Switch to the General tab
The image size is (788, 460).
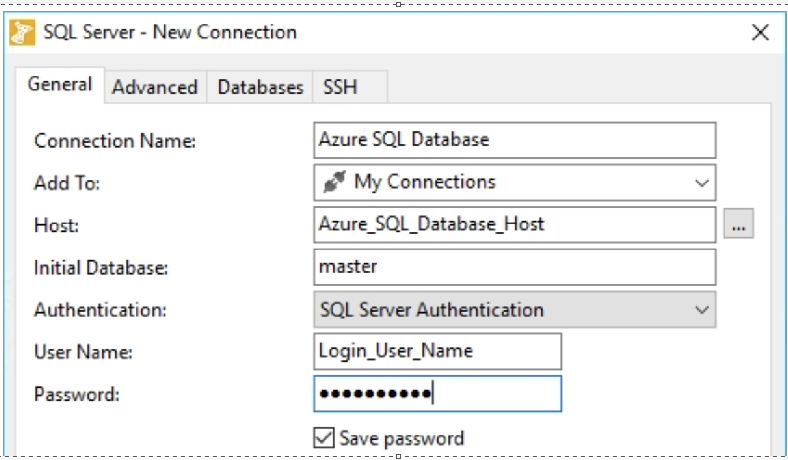[60, 84]
